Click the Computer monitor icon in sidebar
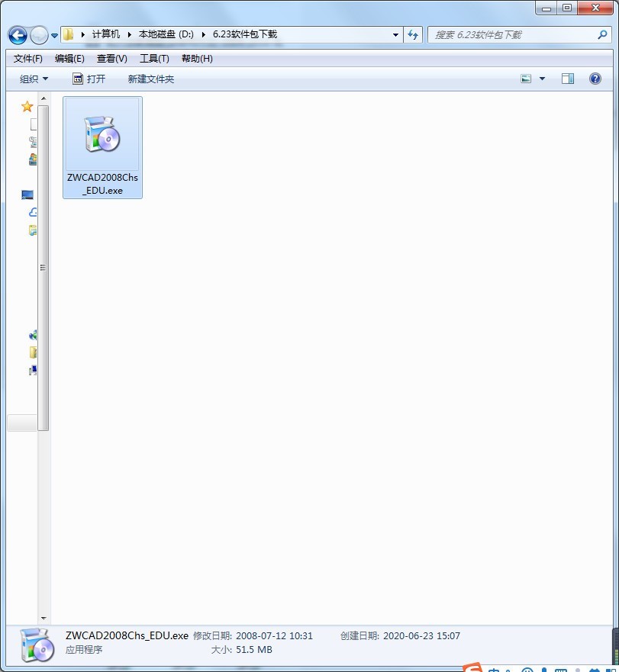 click(27, 195)
